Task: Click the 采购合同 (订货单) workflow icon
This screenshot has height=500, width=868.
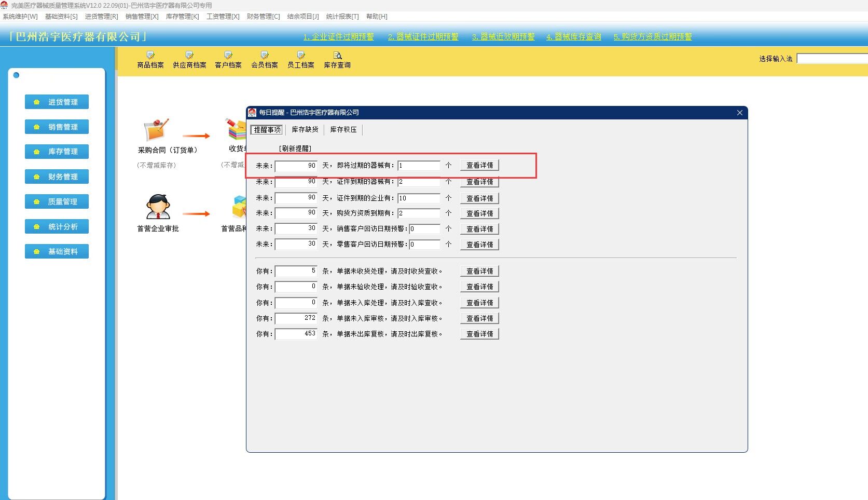Action: point(156,130)
